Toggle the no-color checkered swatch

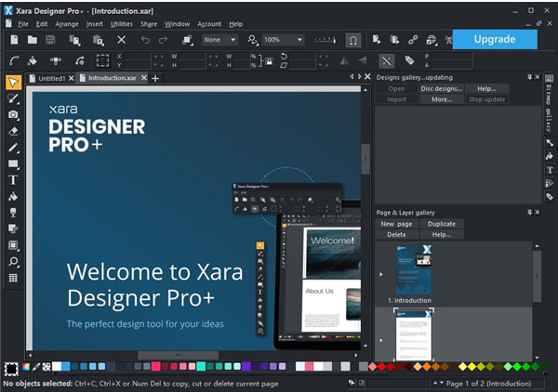click(x=46, y=367)
